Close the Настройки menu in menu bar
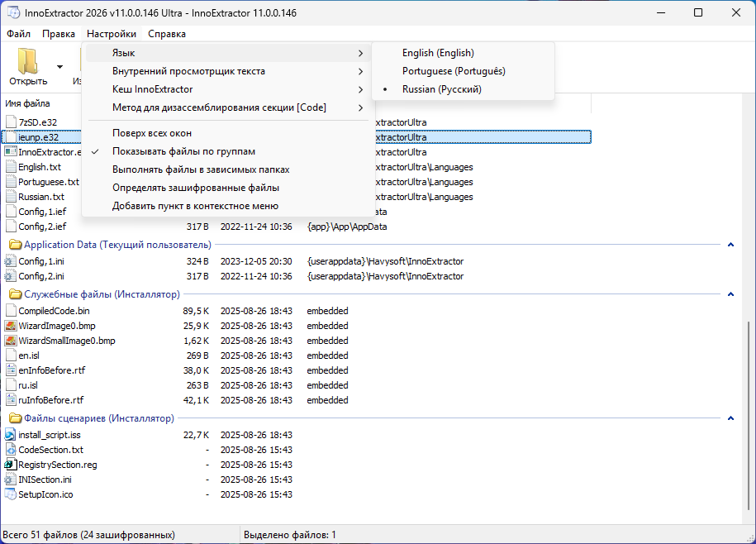 [x=112, y=34]
